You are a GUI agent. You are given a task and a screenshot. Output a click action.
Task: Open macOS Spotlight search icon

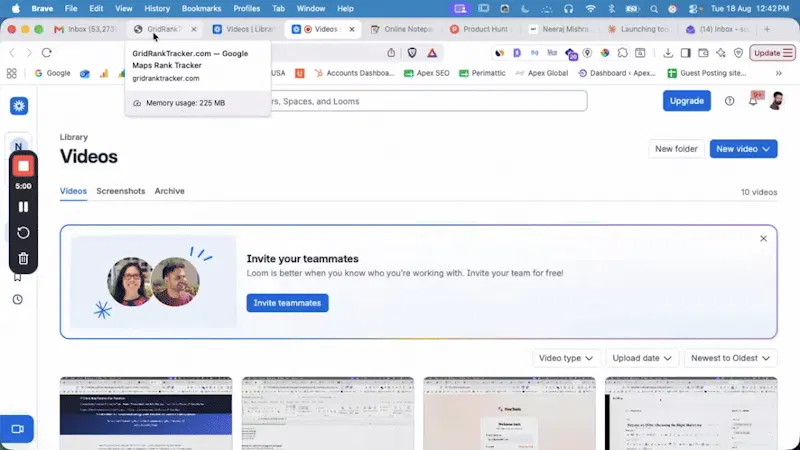(x=654, y=9)
